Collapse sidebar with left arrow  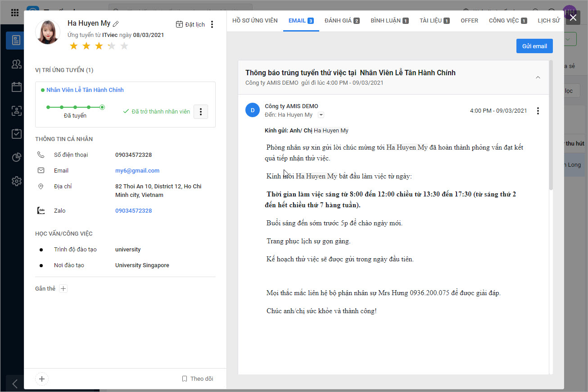point(15,383)
